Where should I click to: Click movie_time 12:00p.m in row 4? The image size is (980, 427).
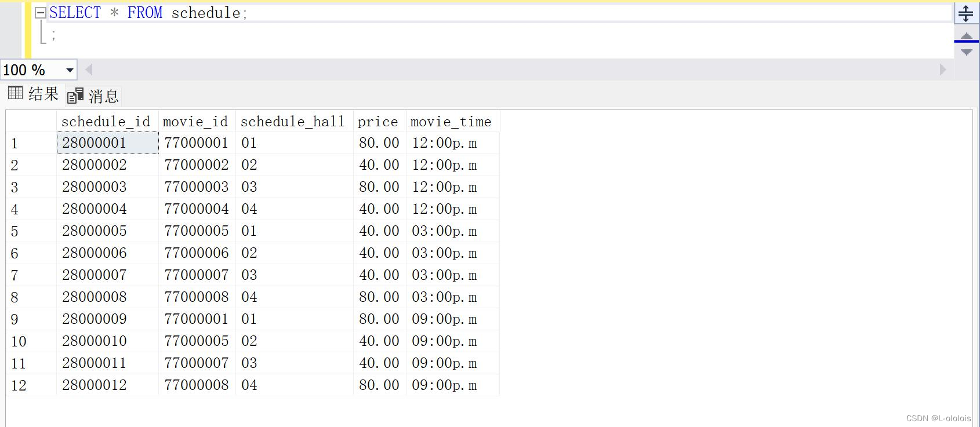(453, 209)
